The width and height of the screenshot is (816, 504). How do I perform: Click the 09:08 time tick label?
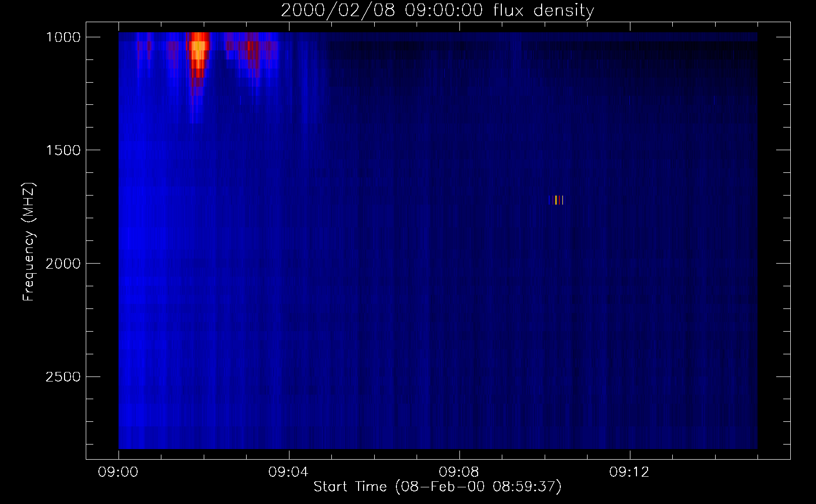(x=459, y=472)
